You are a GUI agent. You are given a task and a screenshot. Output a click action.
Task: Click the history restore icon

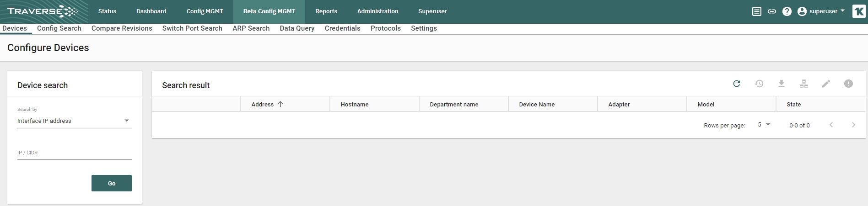(759, 84)
